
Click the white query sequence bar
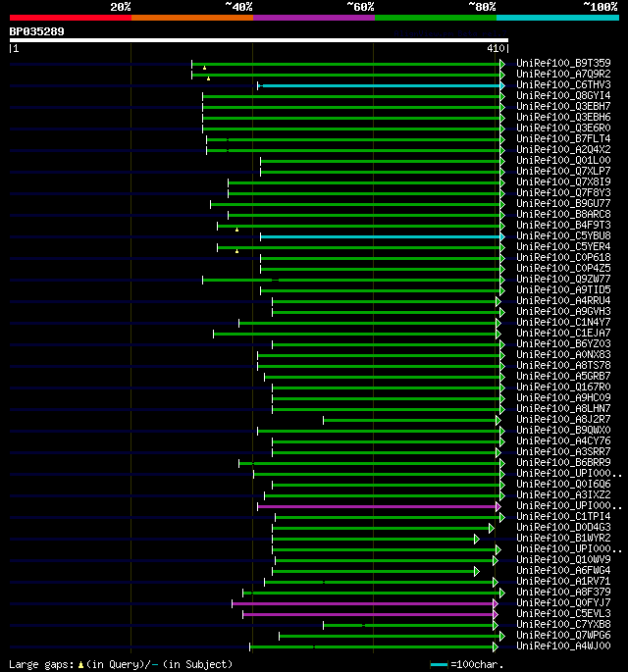click(x=258, y=40)
